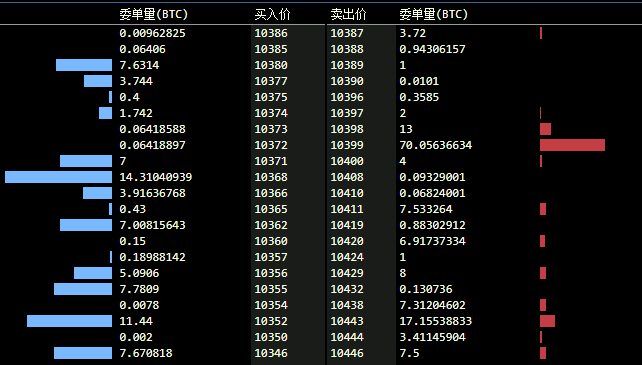
Task: Pick ask price 10398
Action: coord(347,129)
